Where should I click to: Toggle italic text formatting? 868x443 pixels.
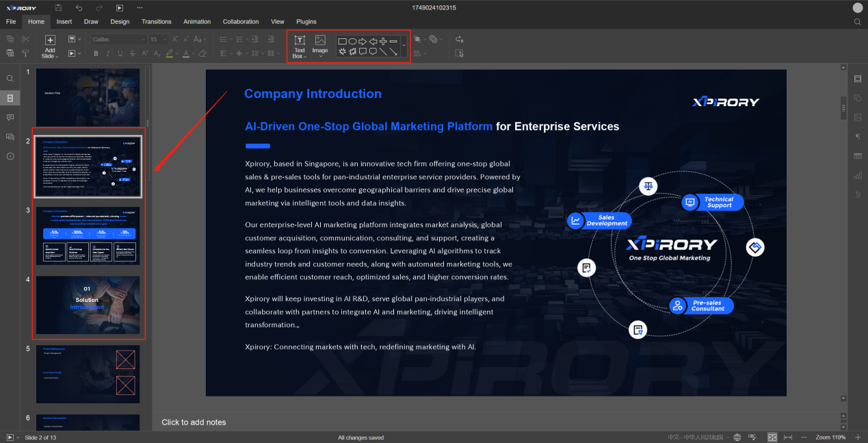click(108, 53)
